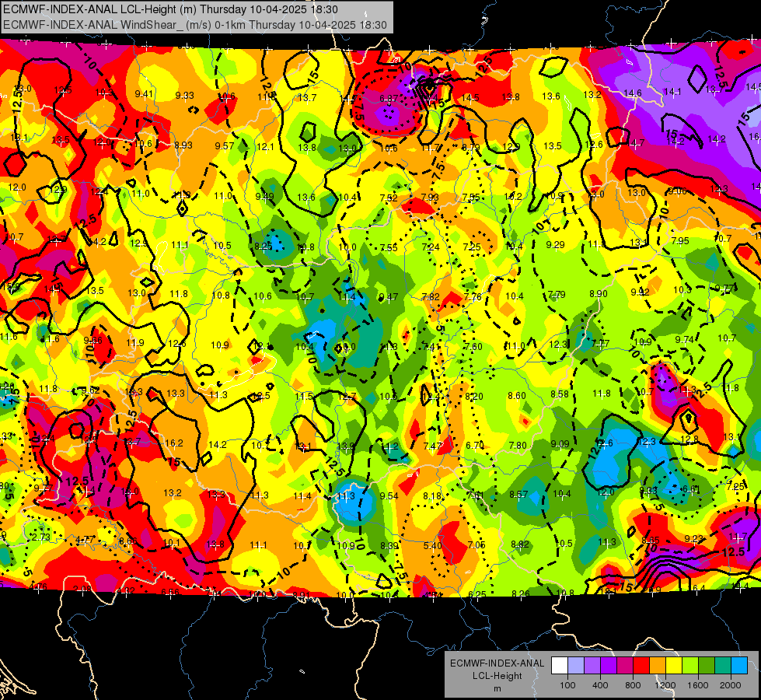Click the grid value '9.29' on the map
This screenshot has height=700, width=761.
(555, 245)
